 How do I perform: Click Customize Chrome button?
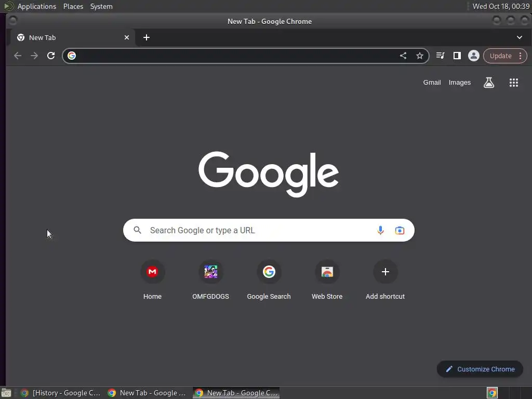480,369
